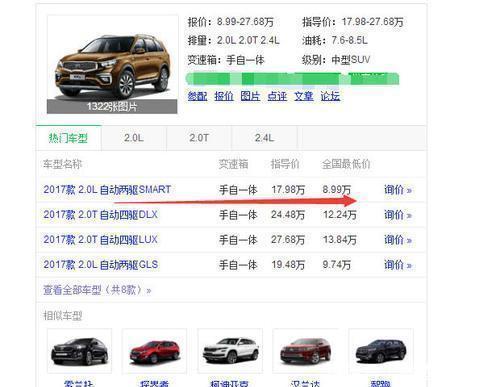
Task: Switch to the 2.4L tab
Action: coord(264,138)
